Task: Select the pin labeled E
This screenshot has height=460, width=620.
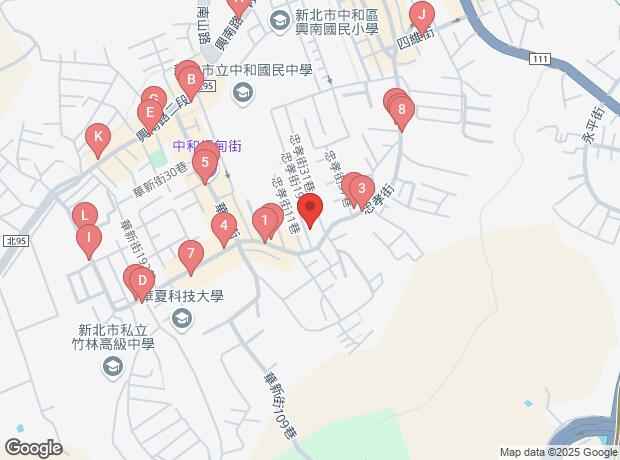Action: [x=150, y=115]
